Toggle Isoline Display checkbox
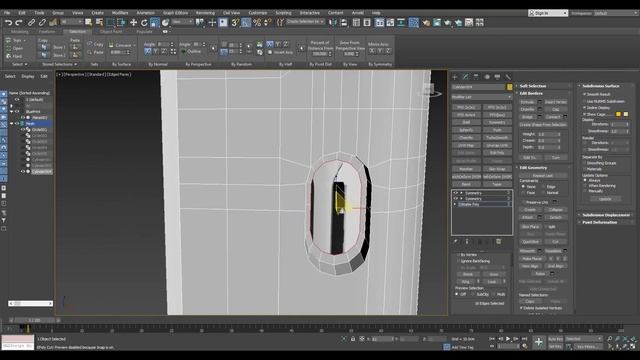The height and width of the screenshot is (360, 640). click(x=584, y=108)
